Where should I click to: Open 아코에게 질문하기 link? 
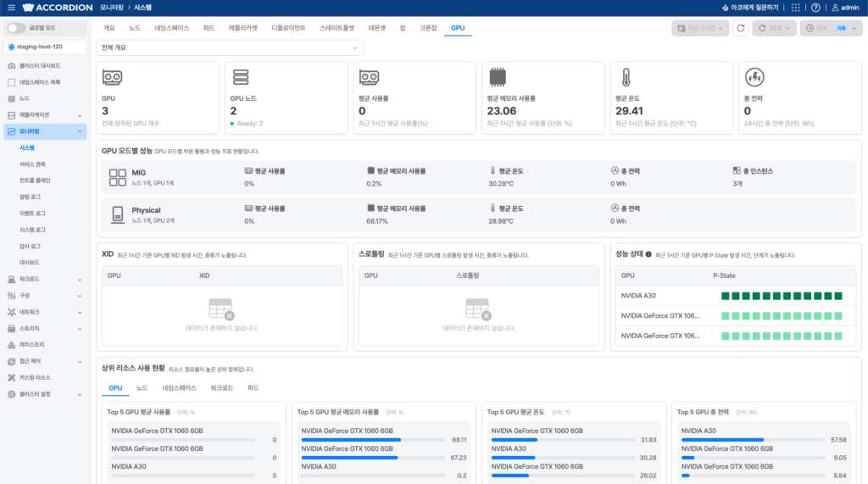(x=750, y=8)
